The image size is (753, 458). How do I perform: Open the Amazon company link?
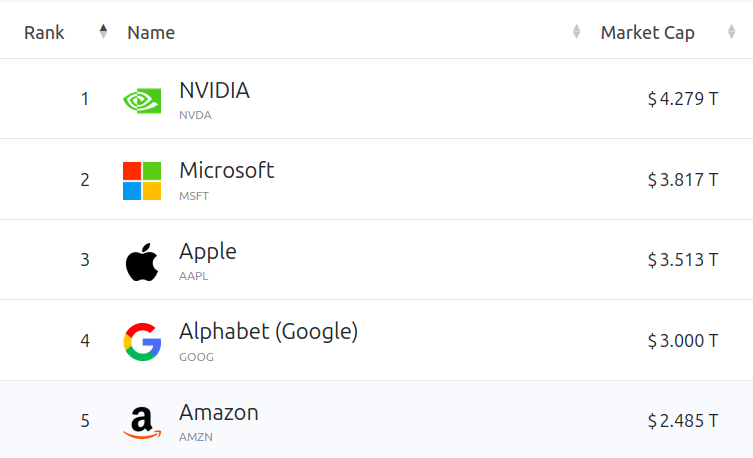tap(219, 411)
